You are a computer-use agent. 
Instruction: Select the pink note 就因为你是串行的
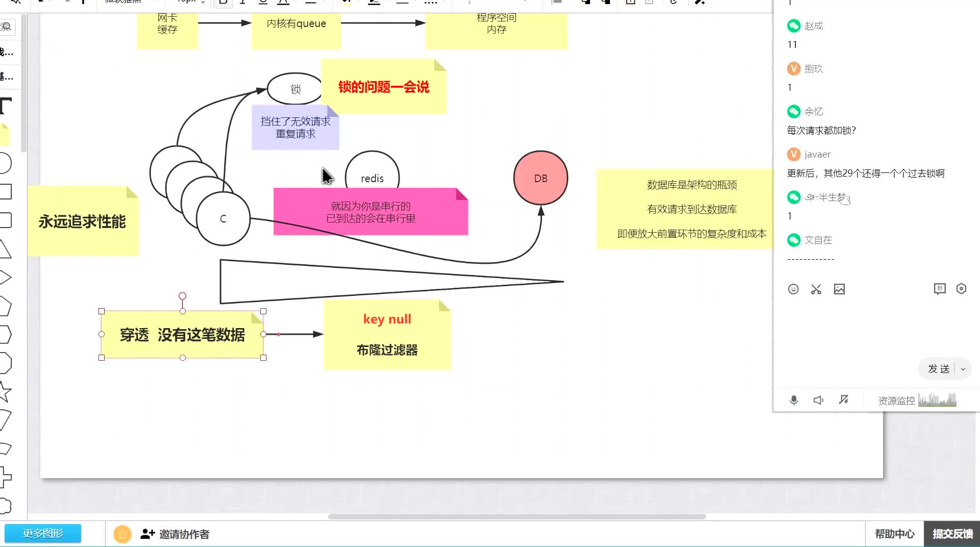click(371, 212)
